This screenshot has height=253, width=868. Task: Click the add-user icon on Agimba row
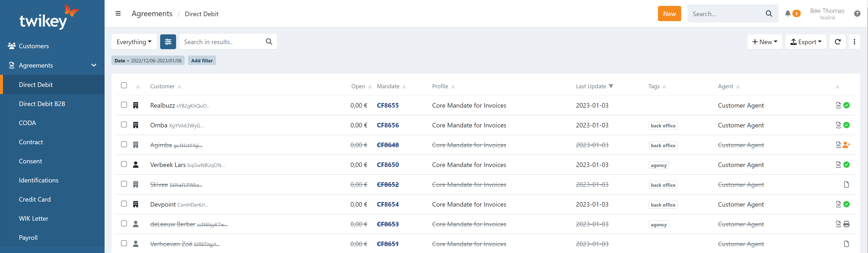[846, 145]
